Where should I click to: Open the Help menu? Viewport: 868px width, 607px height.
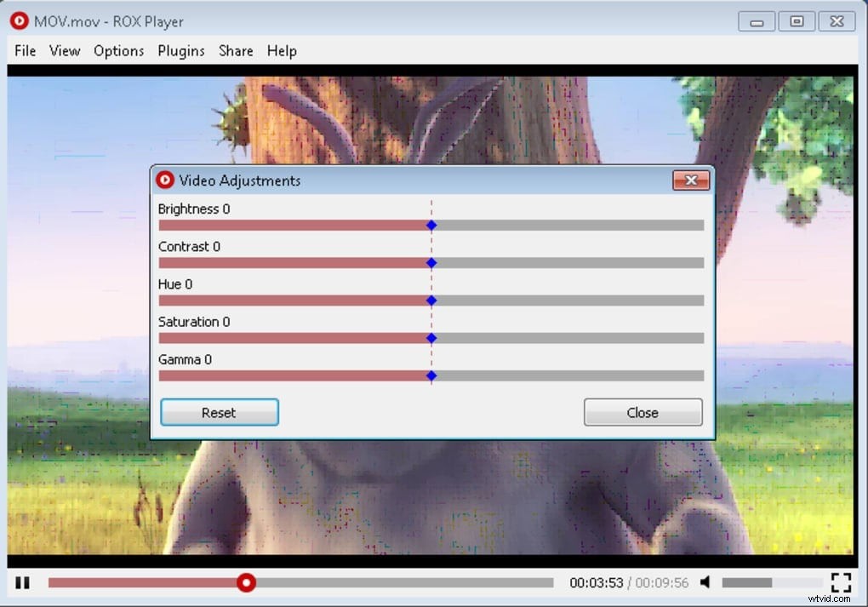[x=282, y=51]
